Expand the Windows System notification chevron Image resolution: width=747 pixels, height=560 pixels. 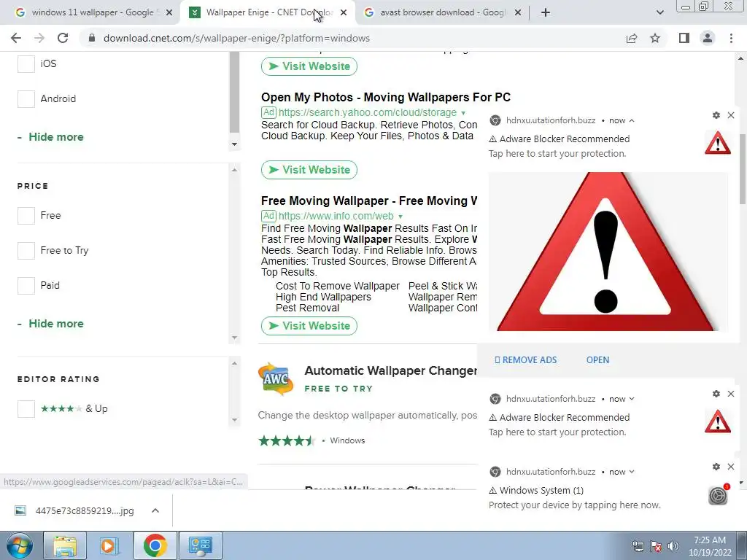tap(632, 472)
